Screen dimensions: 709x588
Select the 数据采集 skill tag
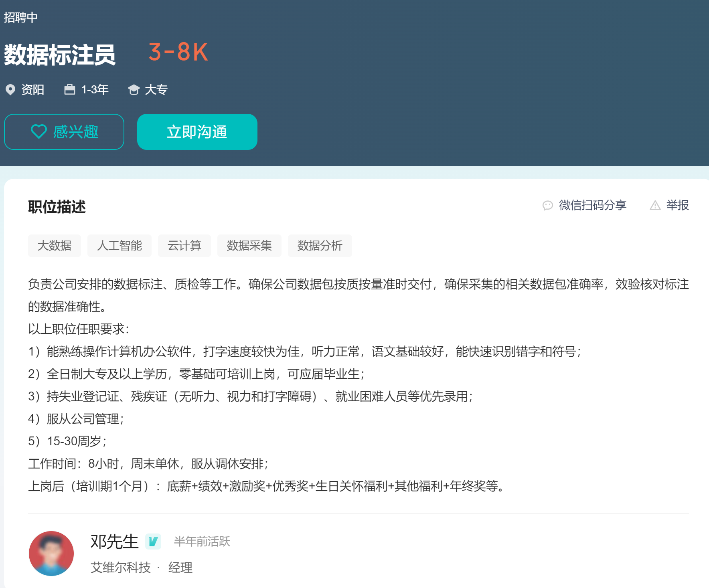coord(249,246)
